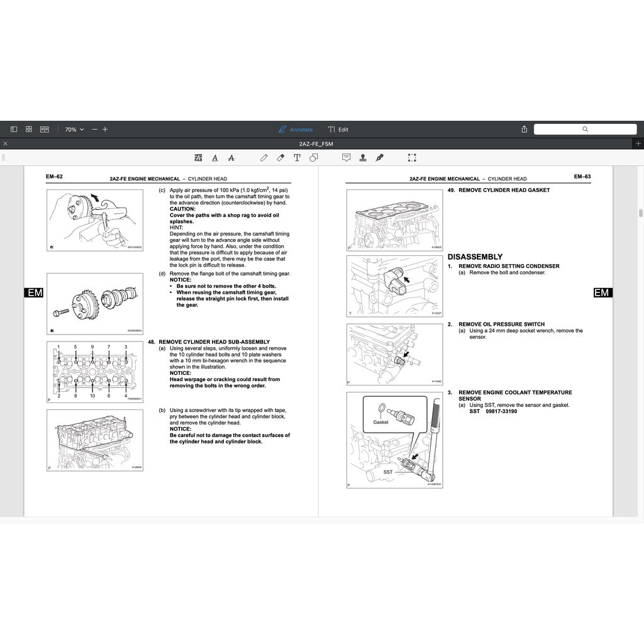Select the pencil drawing tool
This screenshot has height=644, width=644.
coord(264,158)
